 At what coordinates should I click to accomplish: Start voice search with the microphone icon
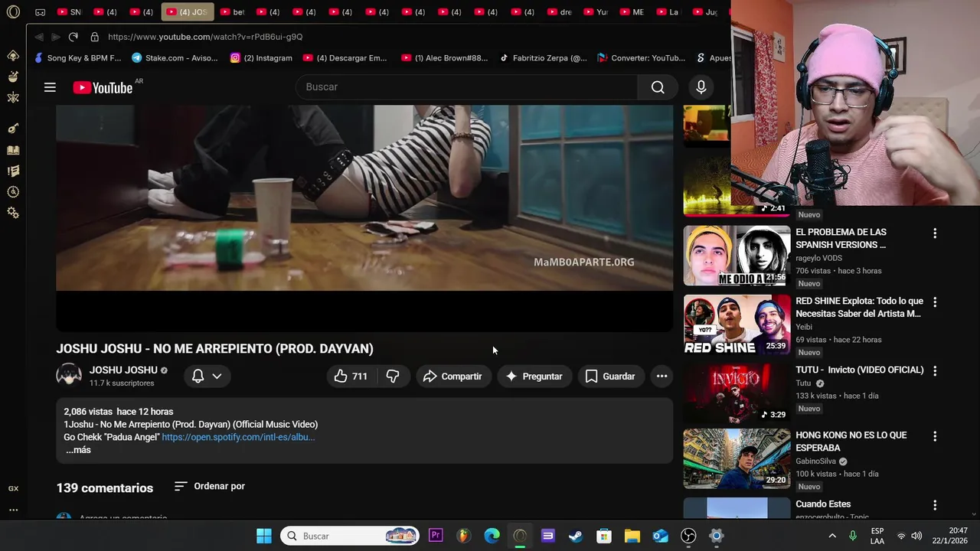tap(701, 87)
